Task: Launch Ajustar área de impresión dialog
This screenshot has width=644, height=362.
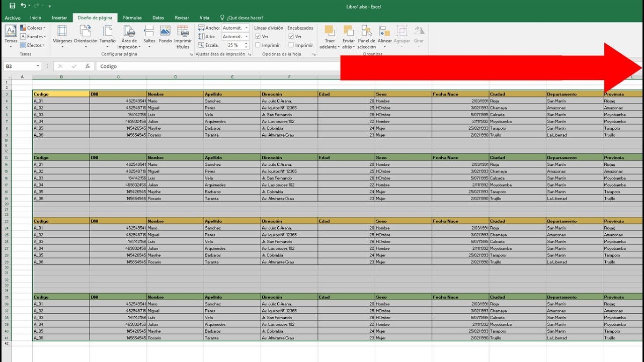Action: pos(249,54)
